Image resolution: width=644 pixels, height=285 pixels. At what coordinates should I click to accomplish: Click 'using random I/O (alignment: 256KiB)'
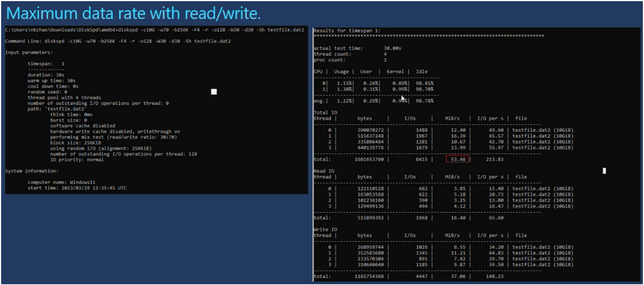coord(101,148)
